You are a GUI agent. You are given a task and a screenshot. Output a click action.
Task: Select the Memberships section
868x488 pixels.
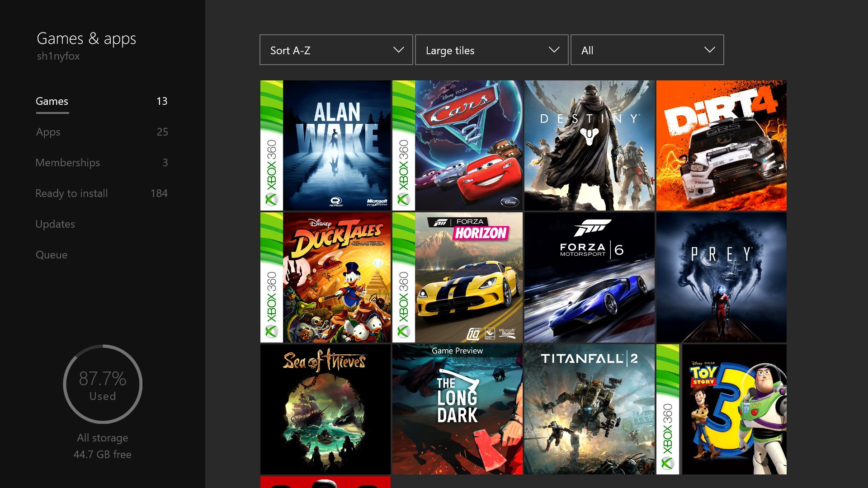pos(68,163)
